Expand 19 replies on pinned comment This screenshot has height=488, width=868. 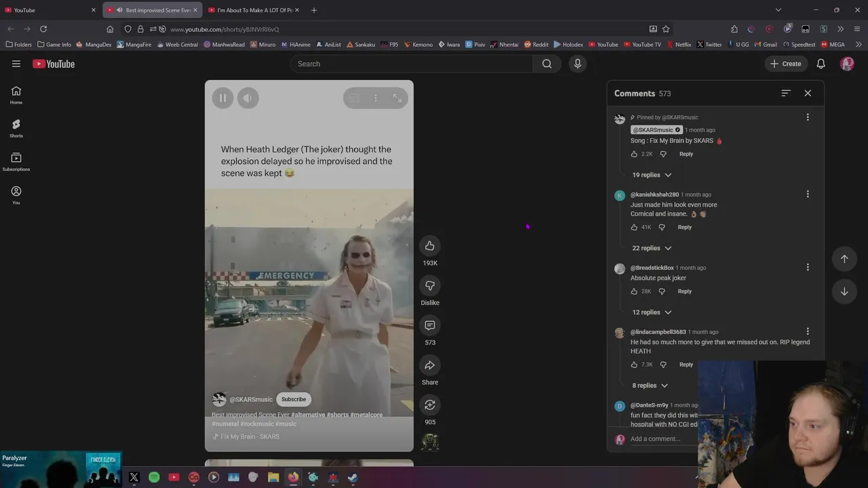(x=652, y=175)
